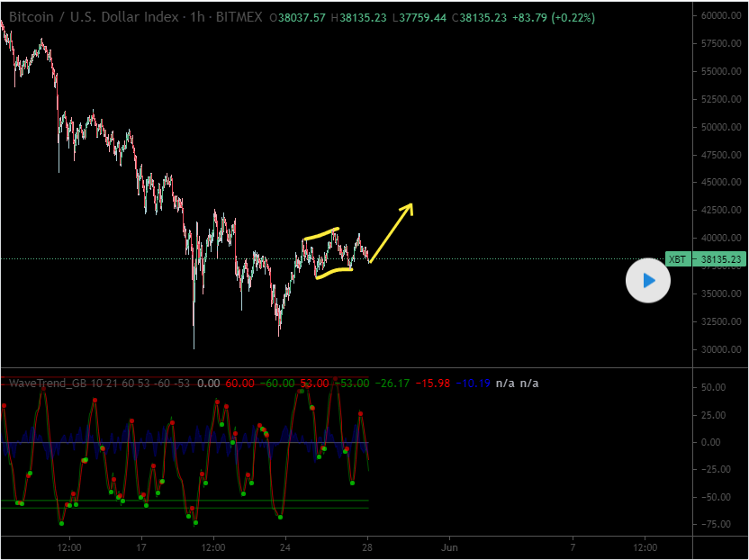Screen dimensions: 749x560
Task: Open the 1h timeframe label
Action: [189, 17]
